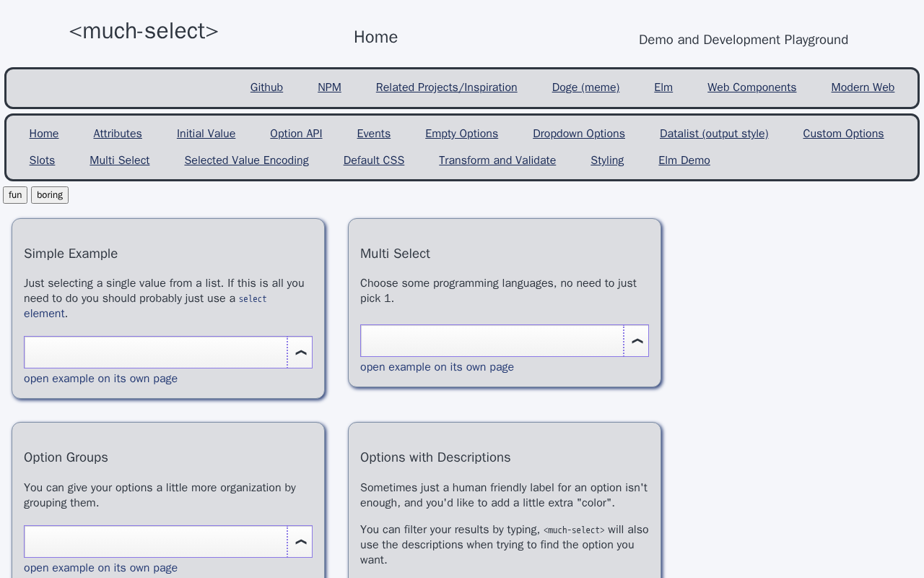Viewport: 924px width, 578px height.
Task: Switch to the boring theme button
Action: coord(50,195)
